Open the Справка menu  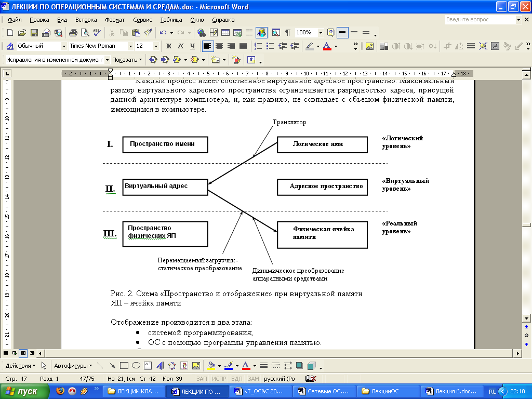[223, 20]
